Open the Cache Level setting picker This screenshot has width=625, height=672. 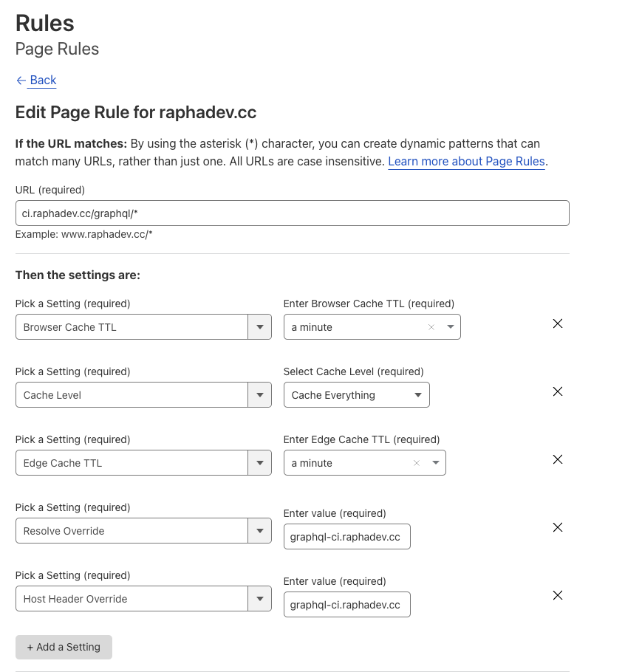pyautogui.click(x=259, y=395)
